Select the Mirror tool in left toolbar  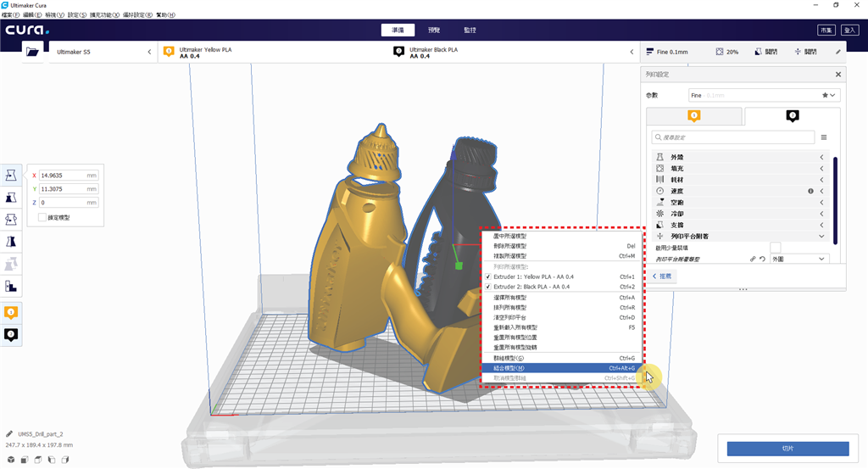pyautogui.click(x=11, y=242)
